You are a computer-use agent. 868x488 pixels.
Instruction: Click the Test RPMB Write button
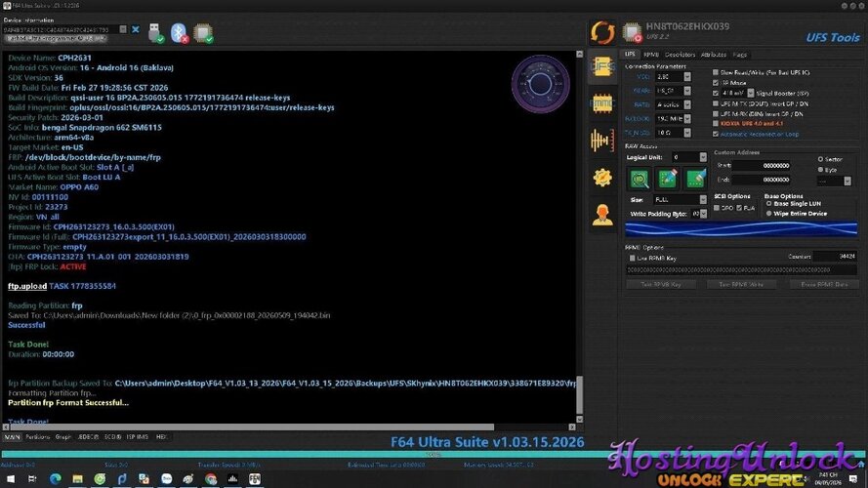741,284
